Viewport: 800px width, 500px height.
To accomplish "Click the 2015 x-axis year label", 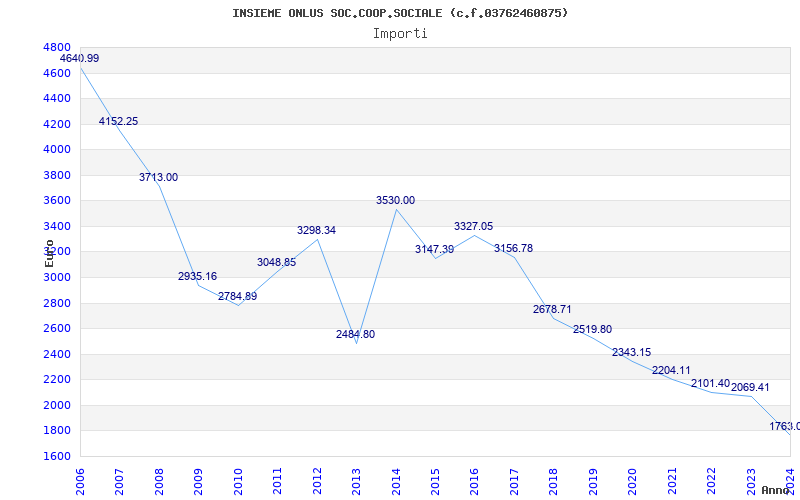I will click(x=435, y=482).
